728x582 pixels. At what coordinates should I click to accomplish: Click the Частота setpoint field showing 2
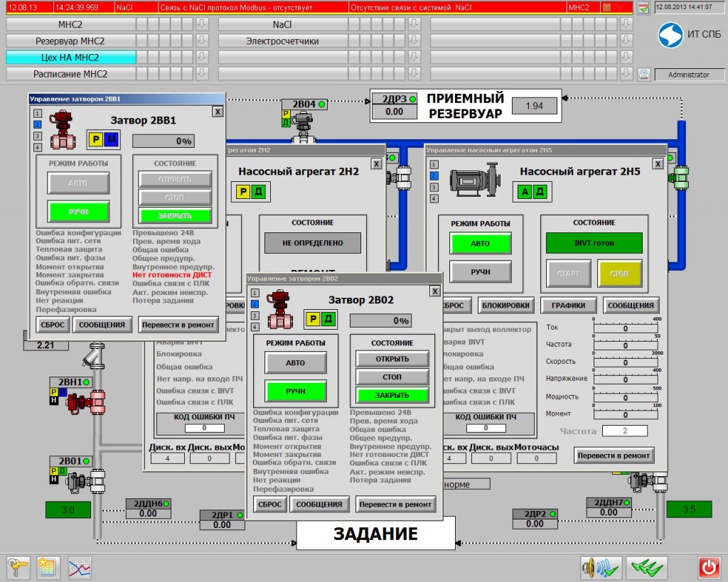pyautogui.click(x=625, y=431)
